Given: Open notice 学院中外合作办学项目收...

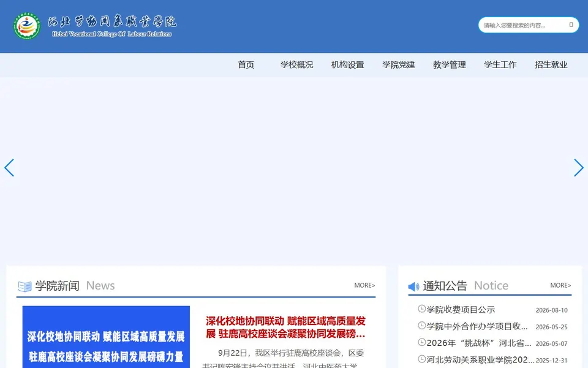Looking at the screenshot, I should pyautogui.click(x=477, y=326).
